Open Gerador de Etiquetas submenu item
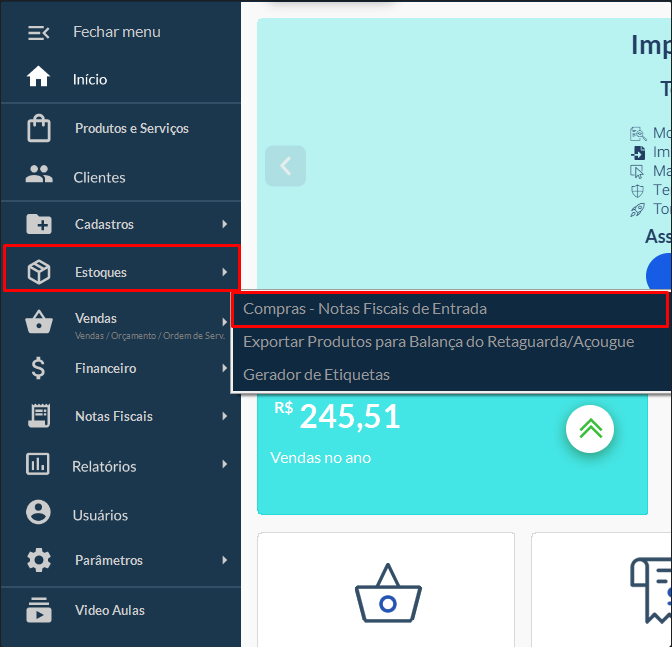Screen dimensions: 672x647 coord(316,374)
